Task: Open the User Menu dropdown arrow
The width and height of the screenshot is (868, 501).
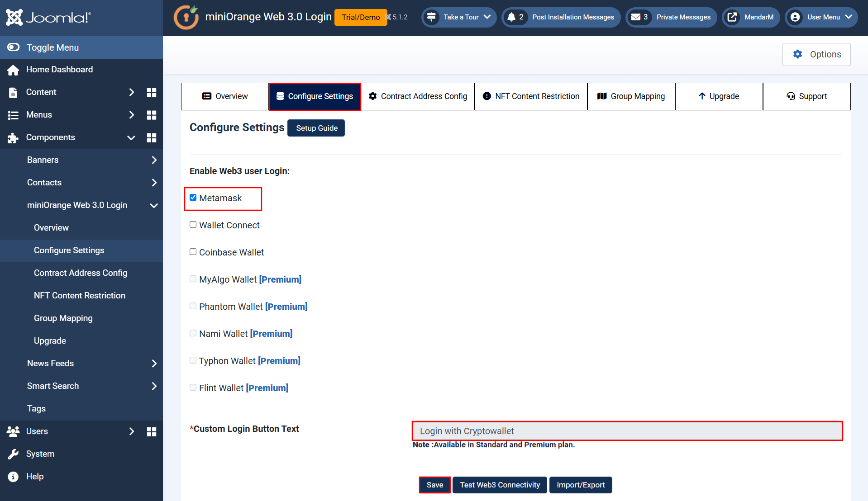Action: [x=849, y=17]
